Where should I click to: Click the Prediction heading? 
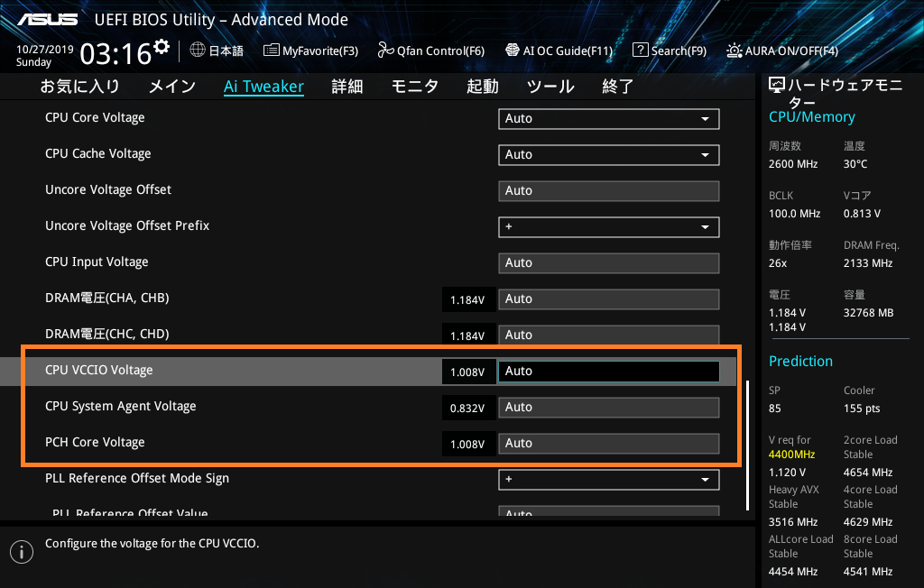point(800,361)
